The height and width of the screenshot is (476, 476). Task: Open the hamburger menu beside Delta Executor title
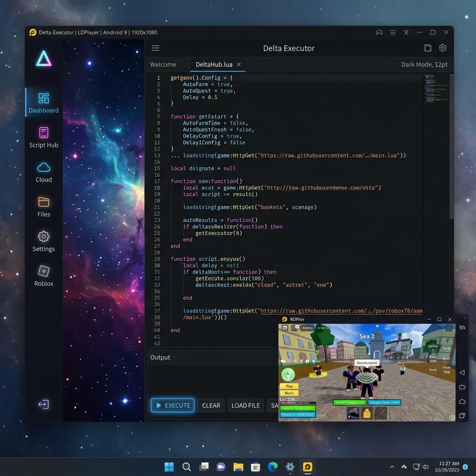point(155,48)
